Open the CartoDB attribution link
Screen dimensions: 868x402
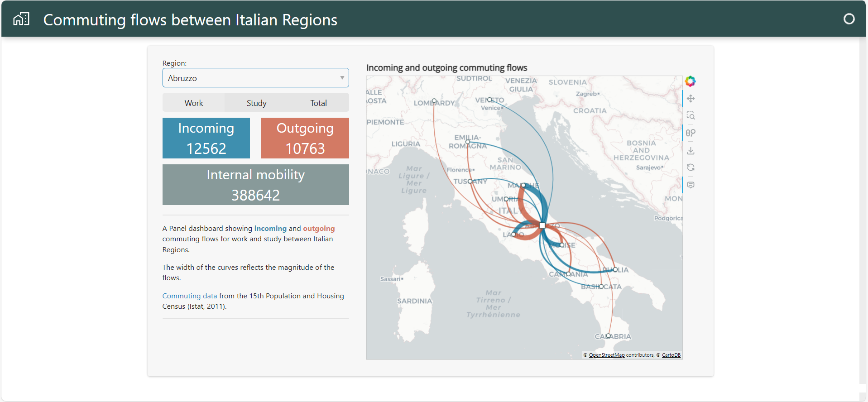[671, 355]
